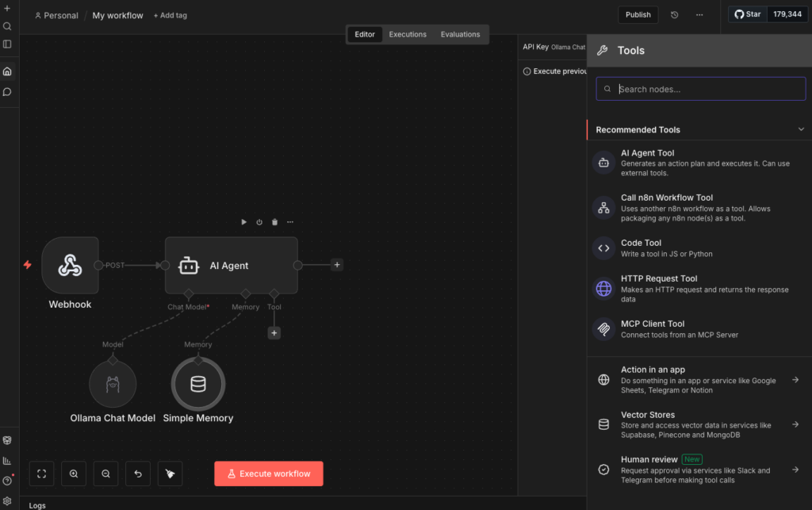Add a tool via the Tool plus connector

274,333
